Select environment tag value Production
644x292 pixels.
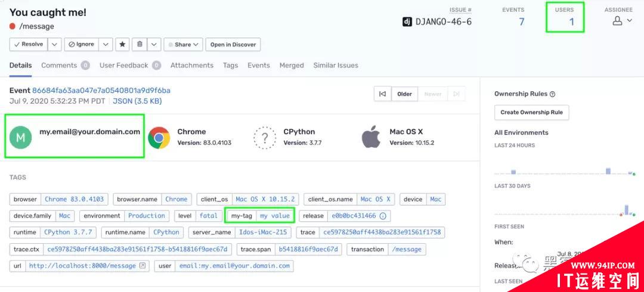147,216
